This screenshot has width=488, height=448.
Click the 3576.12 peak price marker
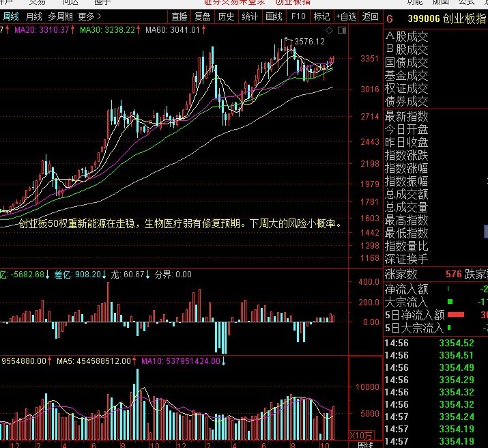coord(309,42)
